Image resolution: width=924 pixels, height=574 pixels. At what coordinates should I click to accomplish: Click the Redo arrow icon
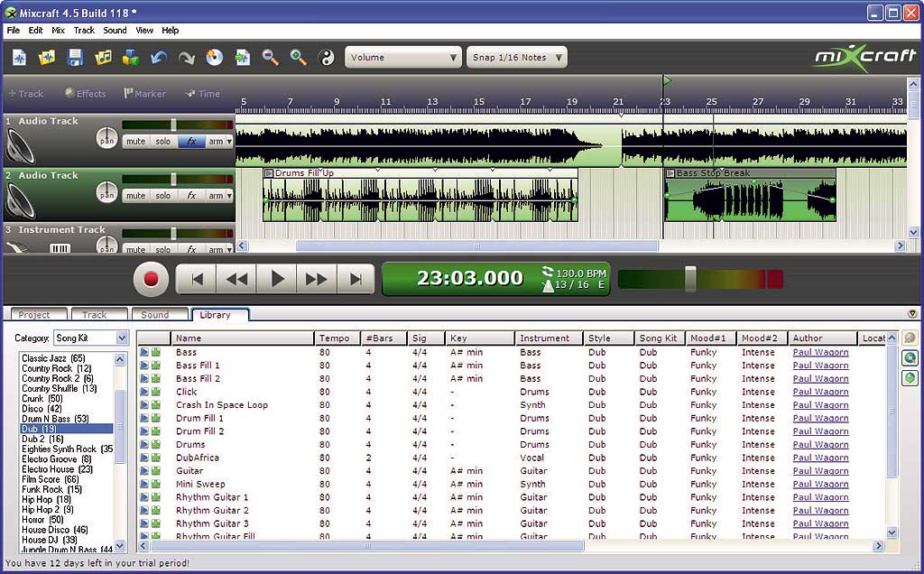pos(187,58)
